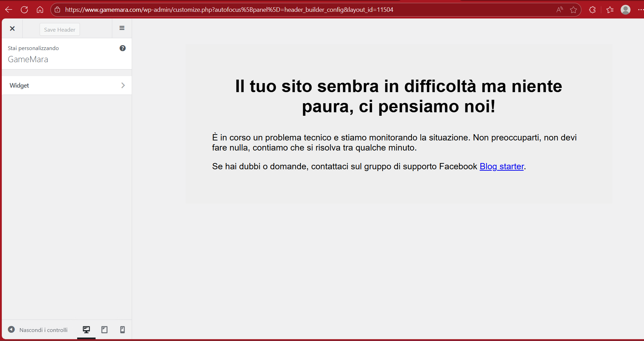Viewport: 644px width, 341px height.
Task: Add this page to favorites with star
Action: (x=573, y=10)
